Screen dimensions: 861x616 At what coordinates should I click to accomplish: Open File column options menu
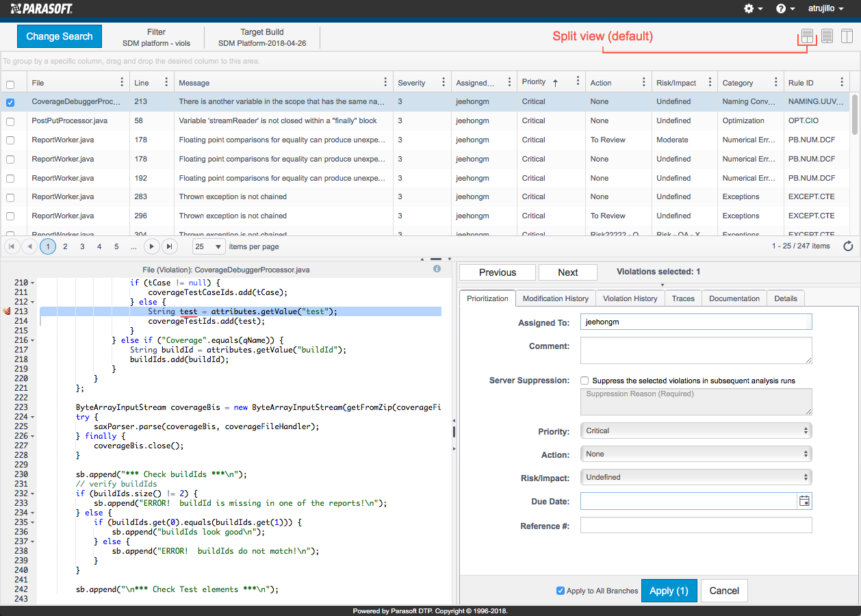(x=122, y=82)
